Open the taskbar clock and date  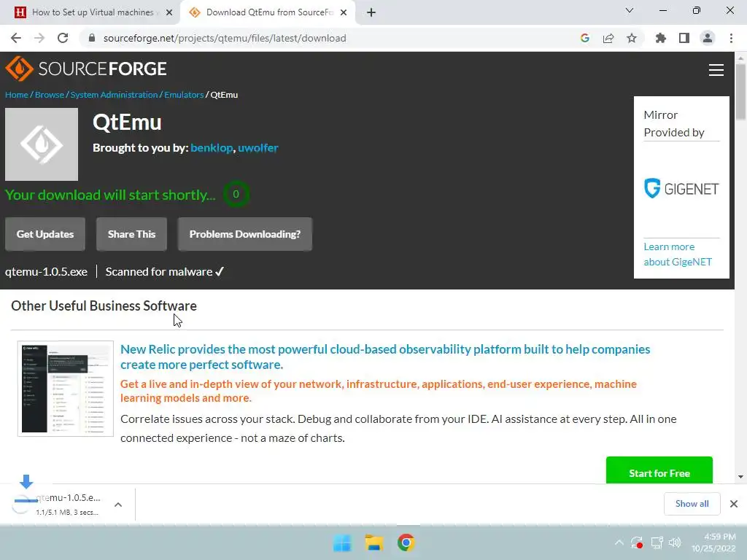pyautogui.click(x=713, y=542)
